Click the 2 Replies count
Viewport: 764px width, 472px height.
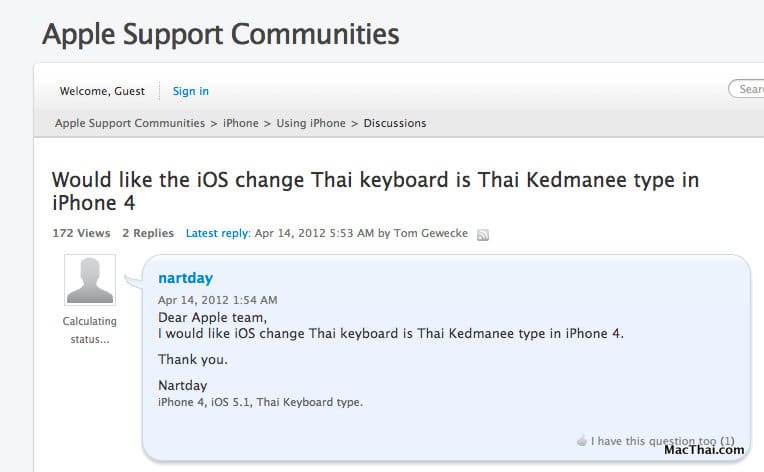(148, 233)
